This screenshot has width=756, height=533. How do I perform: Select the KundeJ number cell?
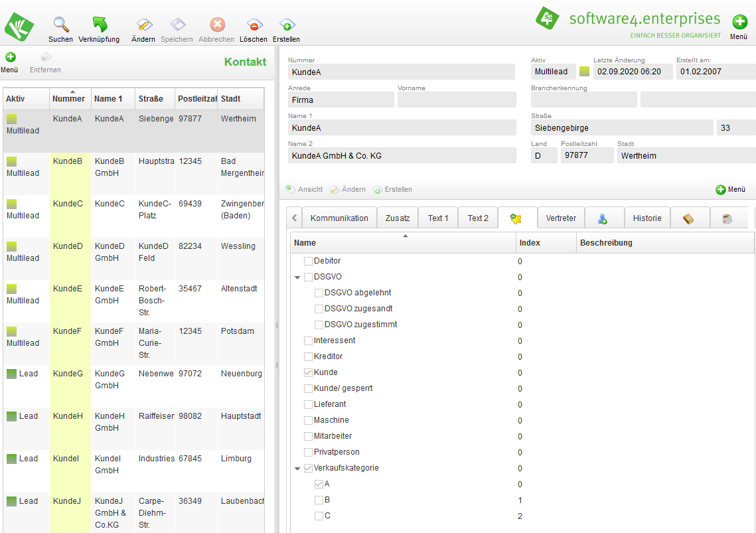pyautogui.click(x=70, y=513)
